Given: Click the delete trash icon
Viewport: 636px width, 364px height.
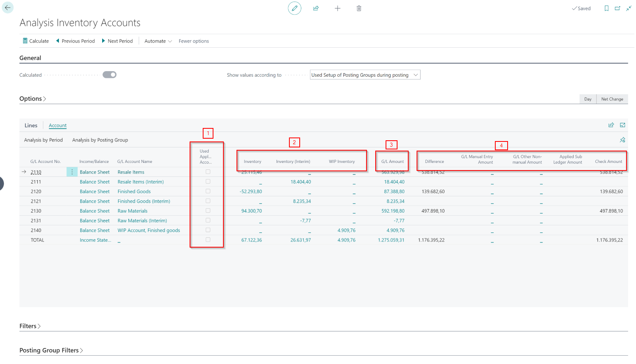Looking at the screenshot, I should coord(359,8).
